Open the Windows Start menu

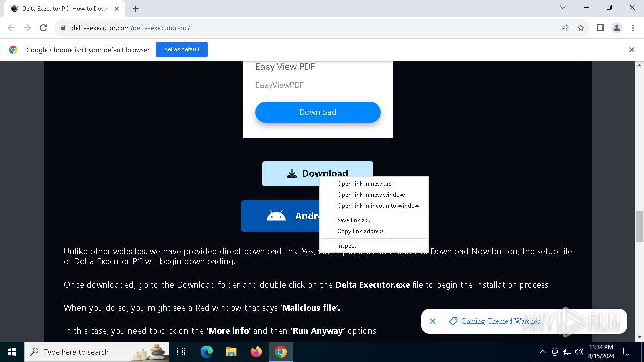tap(12, 352)
